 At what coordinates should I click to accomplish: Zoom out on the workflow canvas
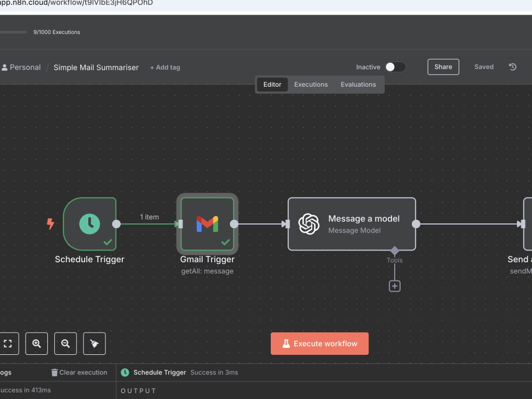(65, 343)
